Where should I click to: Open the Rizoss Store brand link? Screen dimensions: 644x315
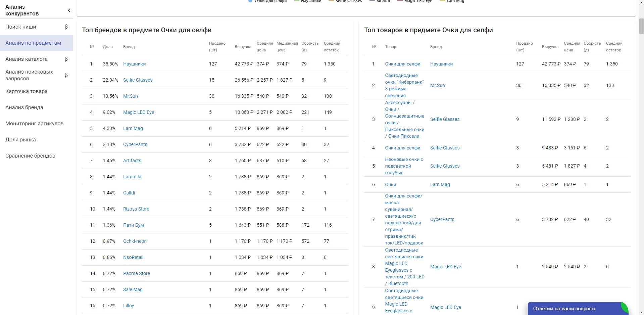pyautogui.click(x=136, y=209)
